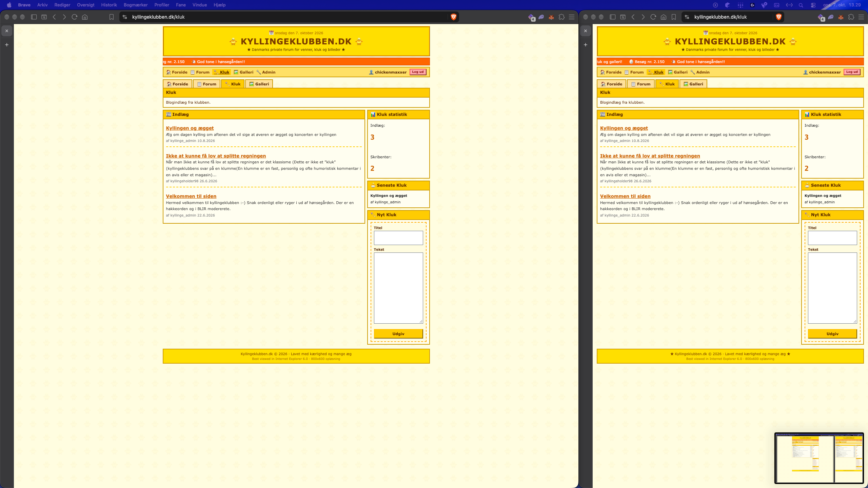Click Galleri nav link in right window

(x=678, y=72)
